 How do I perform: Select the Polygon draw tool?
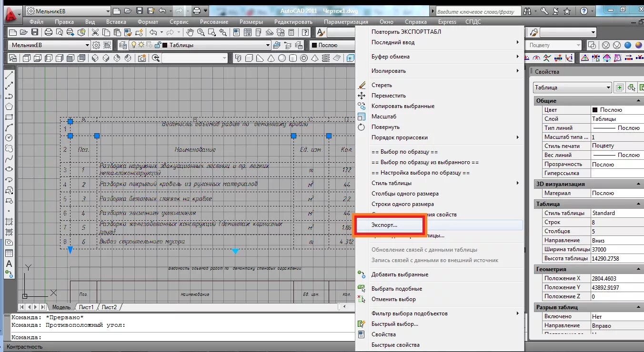pos(9,107)
